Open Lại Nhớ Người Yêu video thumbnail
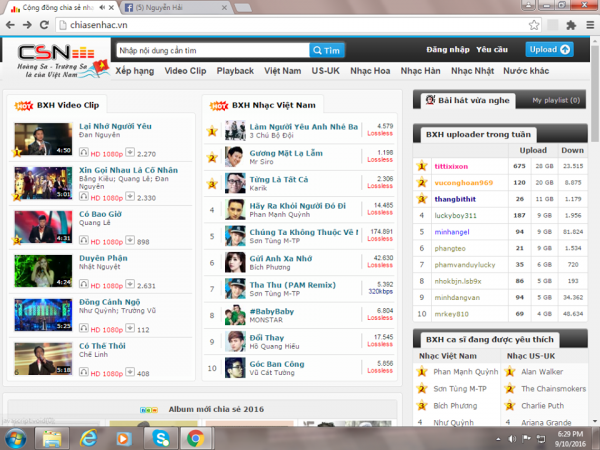 click(43, 139)
